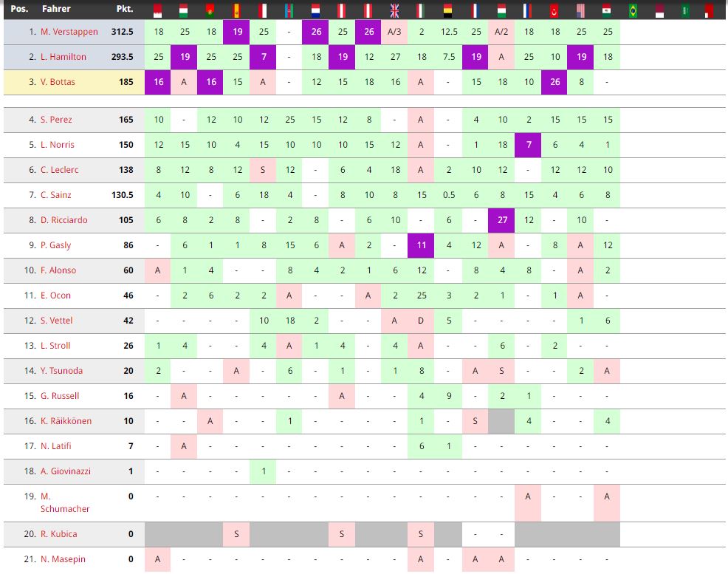The image size is (728, 574).
Task: Open K. Räikkönen's driver page
Action: click(x=66, y=421)
